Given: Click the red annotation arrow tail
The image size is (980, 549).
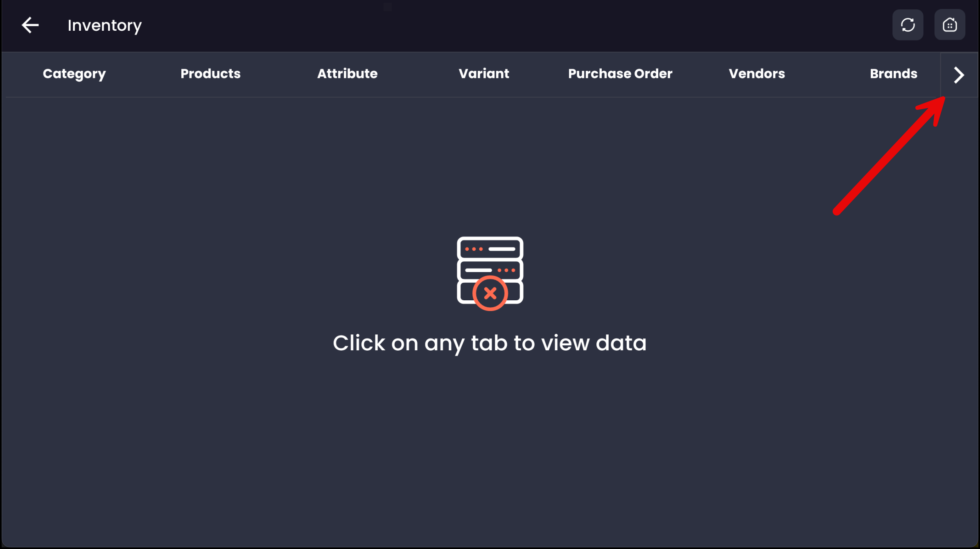Looking at the screenshot, I should pyautogui.click(x=838, y=211).
